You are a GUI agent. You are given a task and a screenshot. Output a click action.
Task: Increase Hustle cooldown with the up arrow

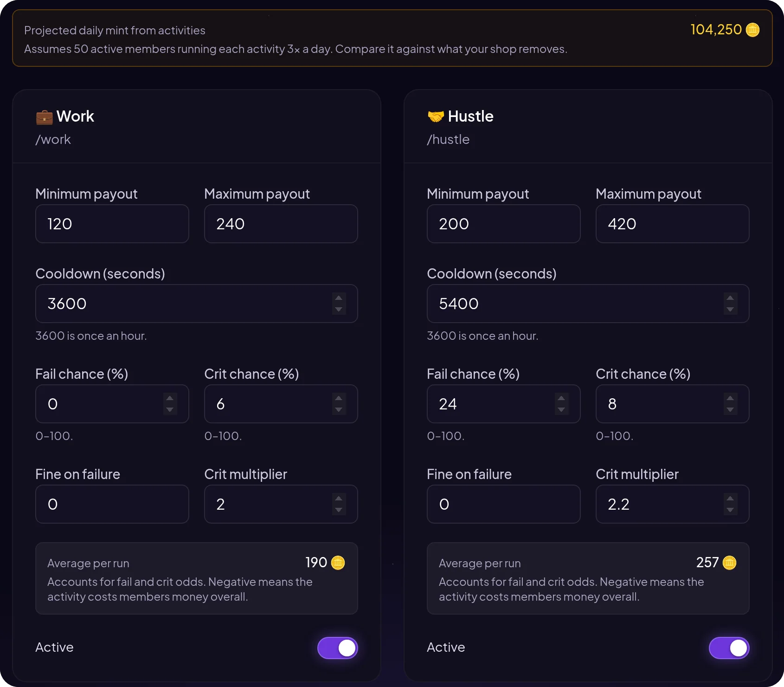coord(730,298)
